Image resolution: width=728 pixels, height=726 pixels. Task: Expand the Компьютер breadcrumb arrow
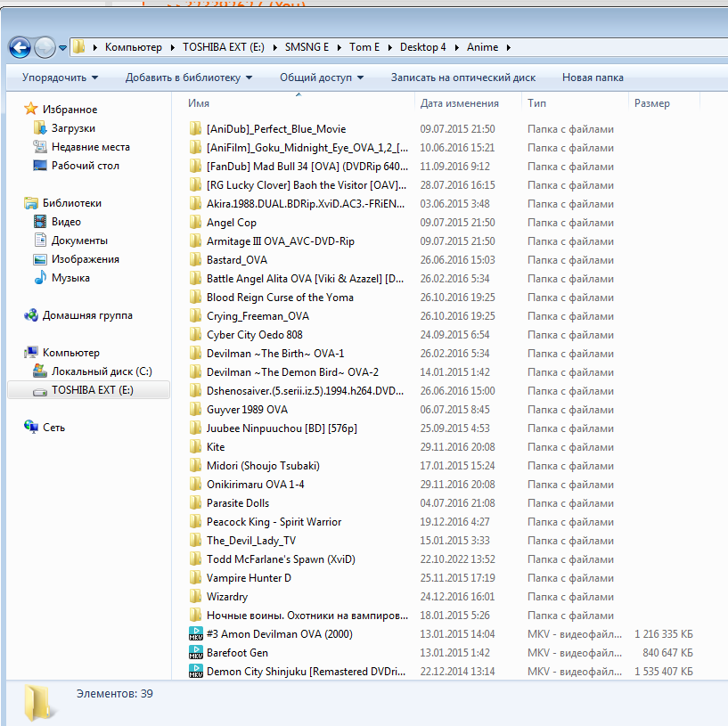point(172,47)
